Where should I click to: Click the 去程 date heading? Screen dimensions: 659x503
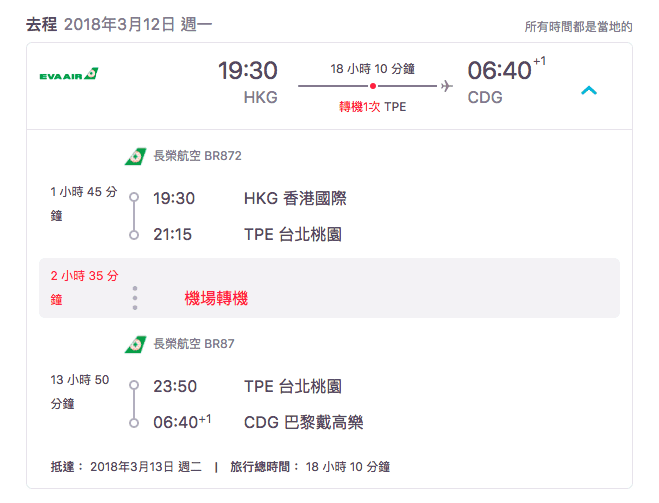click(x=119, y=24)
